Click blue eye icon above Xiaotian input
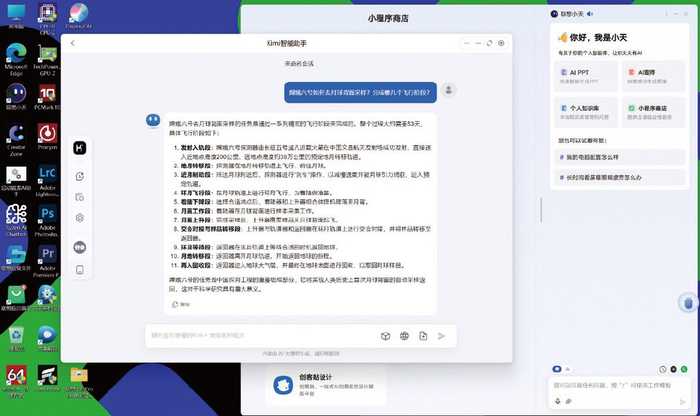This screenshot has width=700, height=416. [x=557, y=369]
